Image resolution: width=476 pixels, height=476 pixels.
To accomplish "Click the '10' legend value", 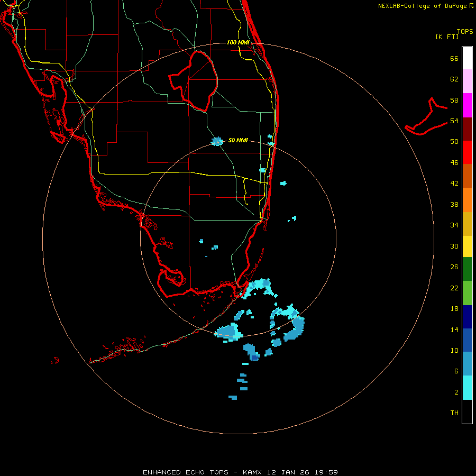I will click(454, 351).
